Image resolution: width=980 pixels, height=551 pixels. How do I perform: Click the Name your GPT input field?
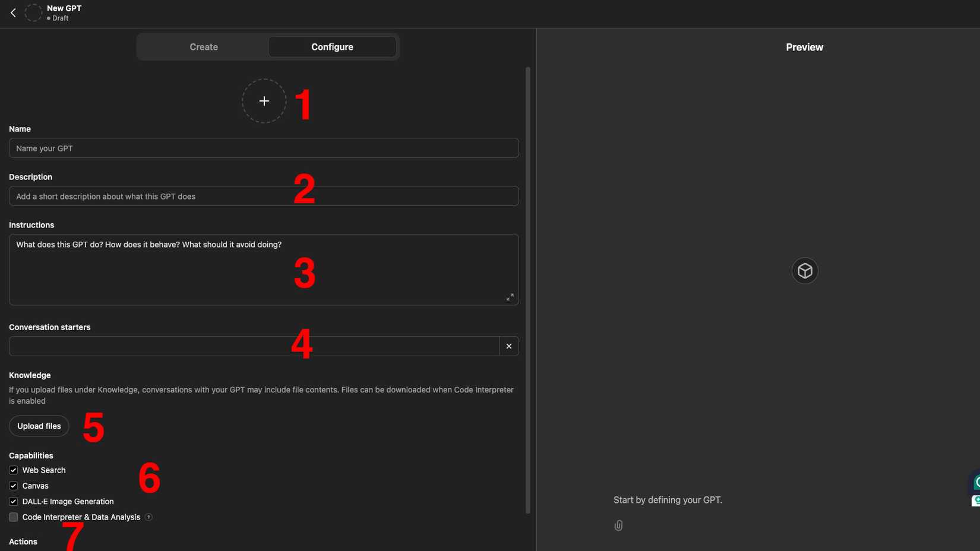click(263, 148)
